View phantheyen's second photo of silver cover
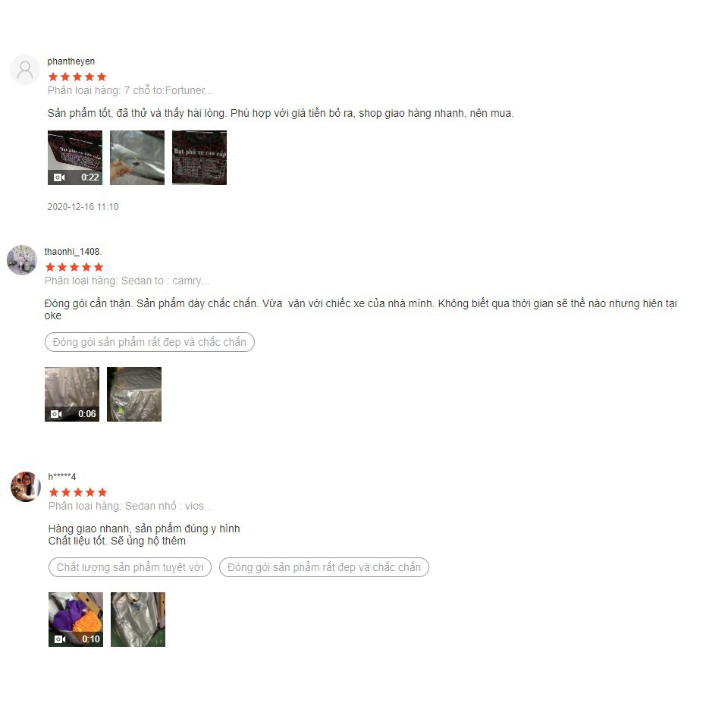 tap(137, 158)
